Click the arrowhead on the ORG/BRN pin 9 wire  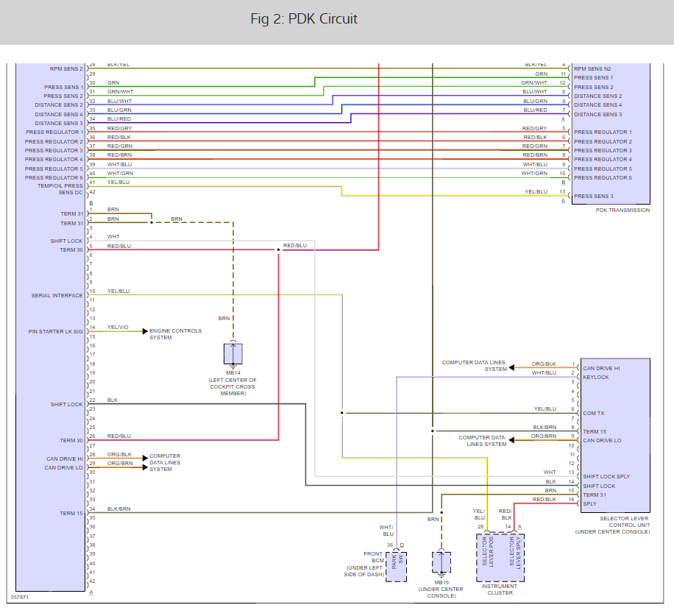pyautogui.click(x=511, y=440)
